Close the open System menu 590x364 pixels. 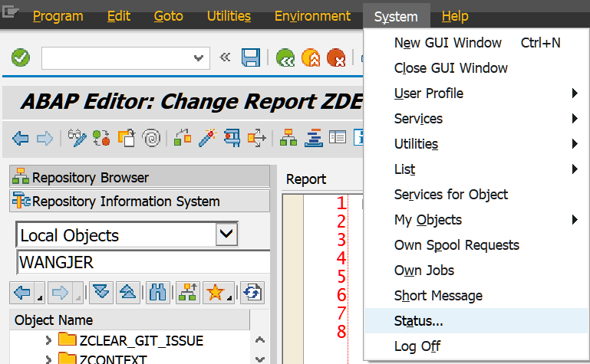coord(396,16)
